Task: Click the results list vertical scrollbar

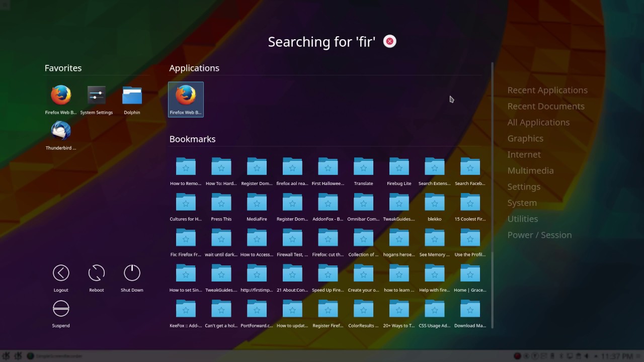Action: [492, 195]
